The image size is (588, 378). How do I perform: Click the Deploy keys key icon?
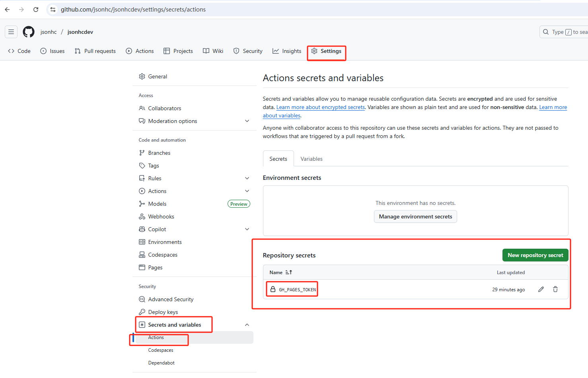pos(142,312)
